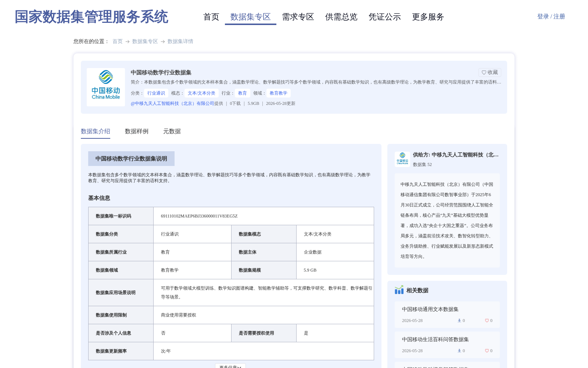Click the 相关数据 bar chart icon
The width and height of the screenshot is (588, 368).
tap(399, 290)
